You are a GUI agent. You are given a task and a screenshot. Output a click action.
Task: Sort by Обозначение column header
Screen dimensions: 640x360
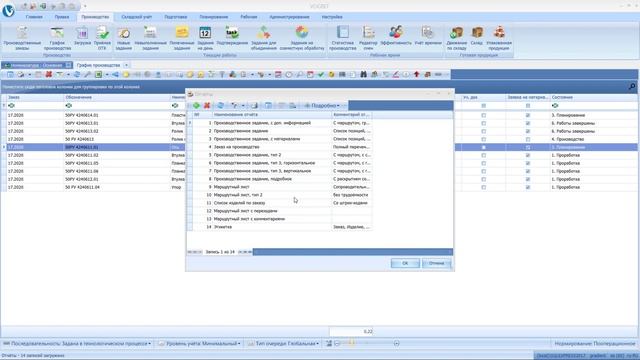117,97
